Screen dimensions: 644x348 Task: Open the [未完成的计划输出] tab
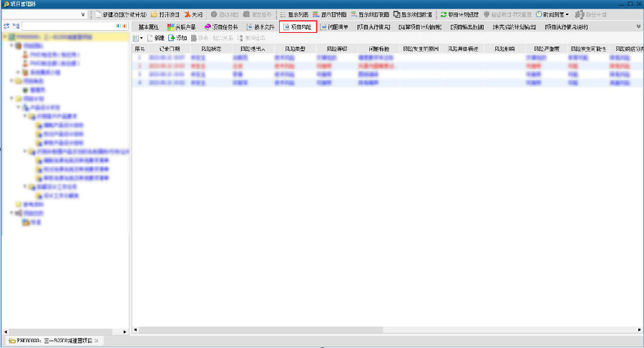[x=514, y=27]
